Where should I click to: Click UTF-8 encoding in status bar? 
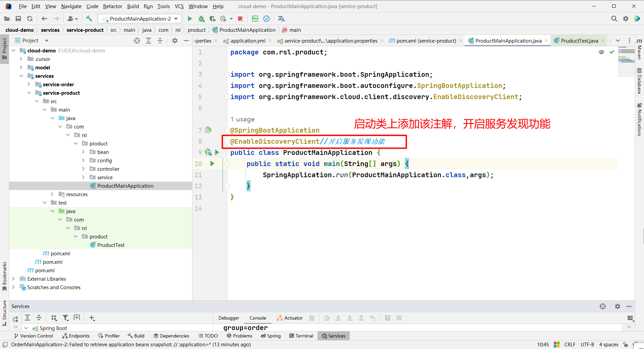(587, 345)
